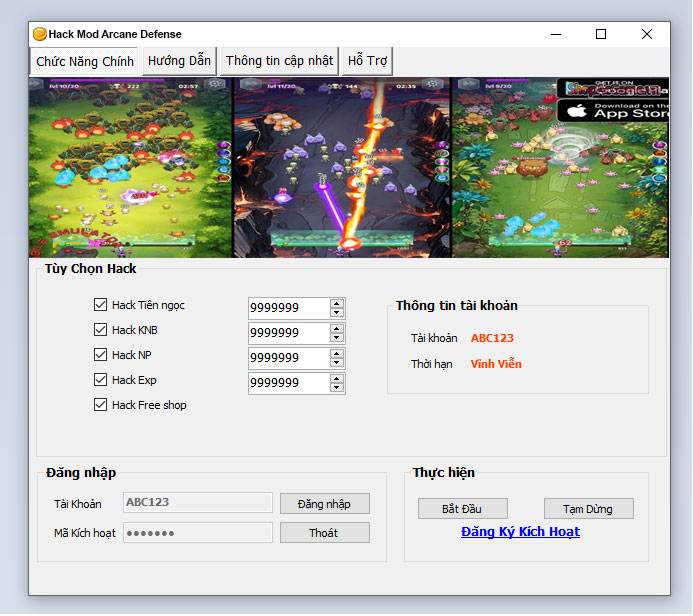Viewport: 693px width, 616px height.
Task: Close the Hack Mod Arcane Defense window
Action: pos(647,34)
